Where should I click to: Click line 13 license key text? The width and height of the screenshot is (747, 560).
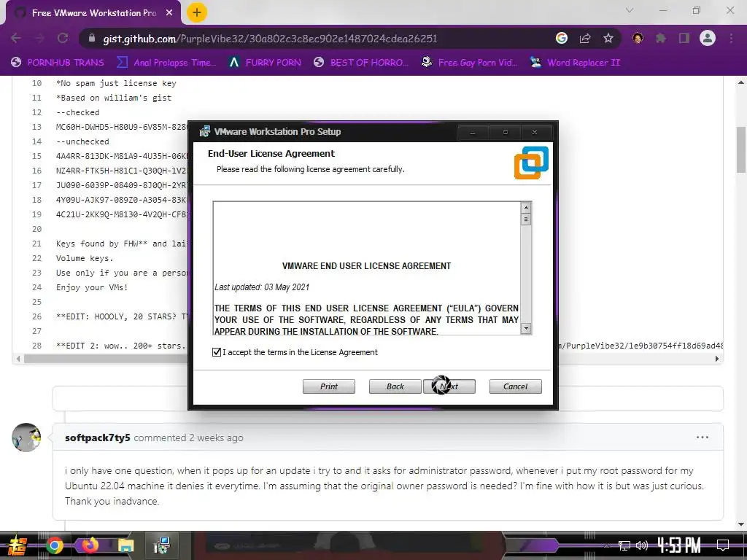pos(122,127)
